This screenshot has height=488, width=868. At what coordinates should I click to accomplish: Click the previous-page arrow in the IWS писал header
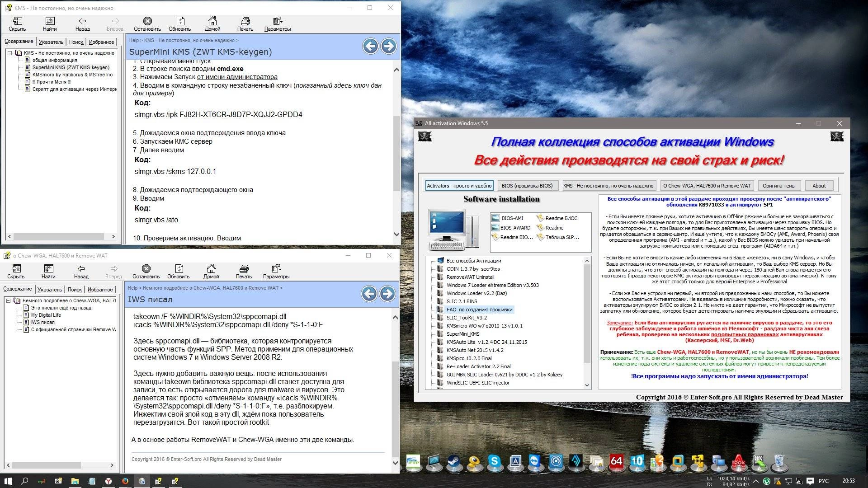pos(369,294)
